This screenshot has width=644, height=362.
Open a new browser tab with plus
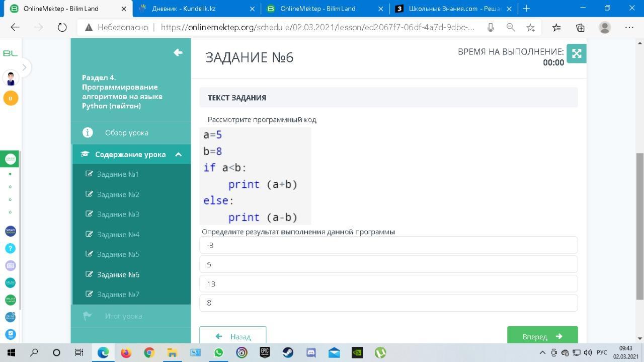click(526, 9)
